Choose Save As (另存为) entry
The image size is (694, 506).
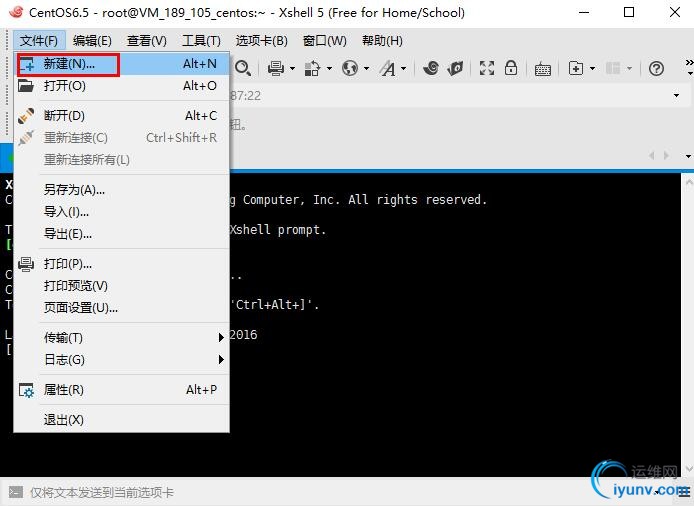tap(122, 190)
